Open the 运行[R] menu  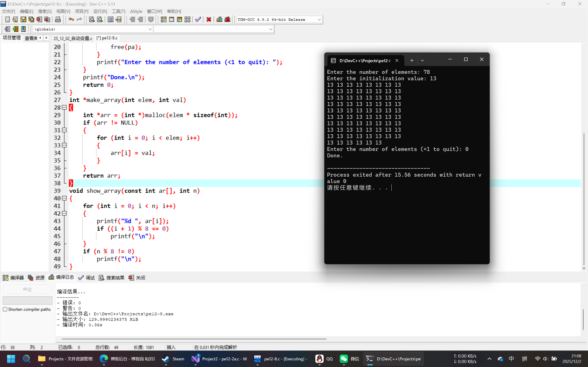pyautogui.click(x=100, y=11)
